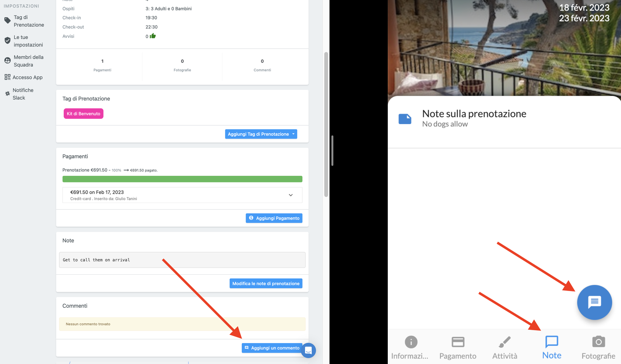The height and width of the screenshot is (364, 621).
Task: Click the green thumbs-up Avvisi icon
Action: point(153,36)
